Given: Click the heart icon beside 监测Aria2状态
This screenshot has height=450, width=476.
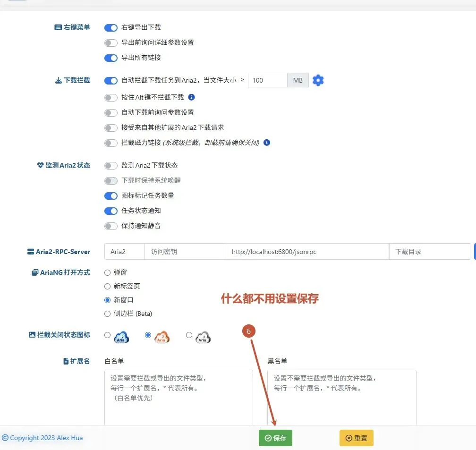Looking at the screenshot, I should click(x=41, y=165).
